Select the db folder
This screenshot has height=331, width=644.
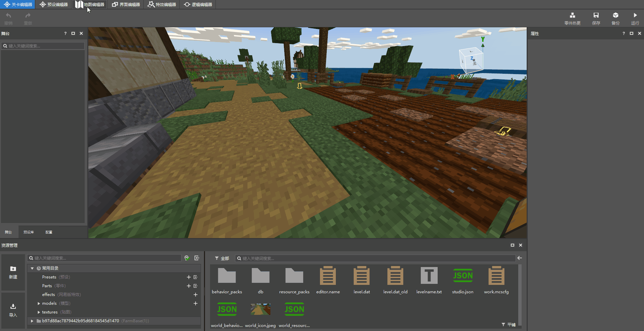(261, 280)
